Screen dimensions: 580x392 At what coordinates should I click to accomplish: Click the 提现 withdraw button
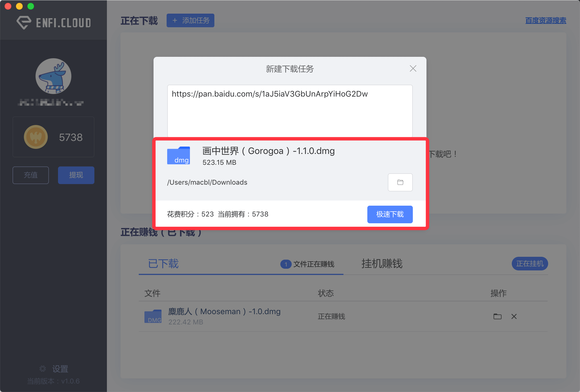click(76, 175)
